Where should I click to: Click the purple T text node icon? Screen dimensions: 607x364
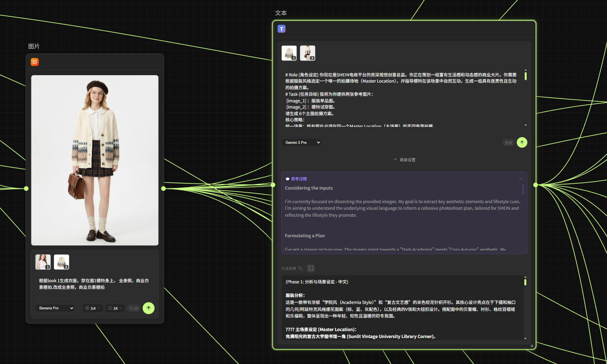tap(281, 29)
